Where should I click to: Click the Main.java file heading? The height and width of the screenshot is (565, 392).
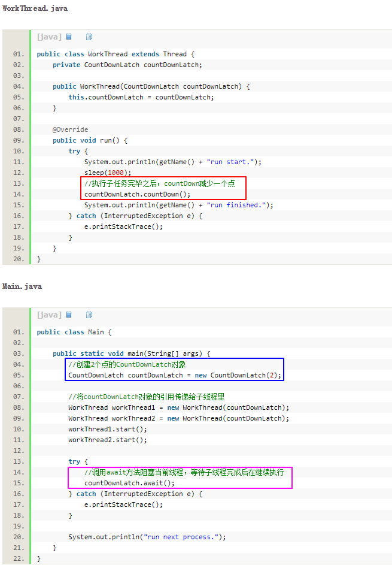tap(22, 286)
